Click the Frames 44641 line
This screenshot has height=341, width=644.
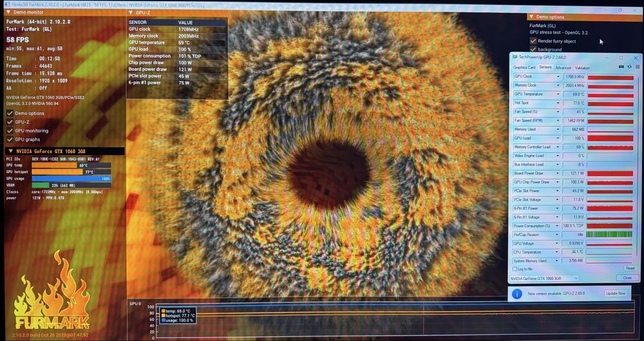29,66
